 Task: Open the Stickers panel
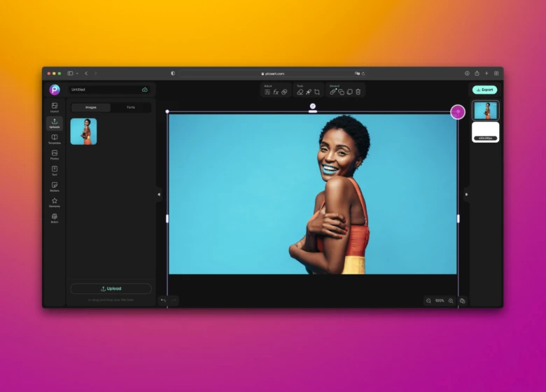click(55, 185)
